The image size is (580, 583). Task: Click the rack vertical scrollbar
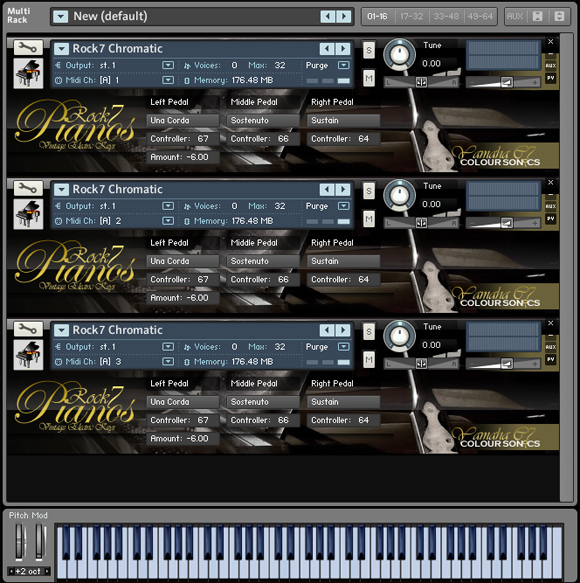566,268
